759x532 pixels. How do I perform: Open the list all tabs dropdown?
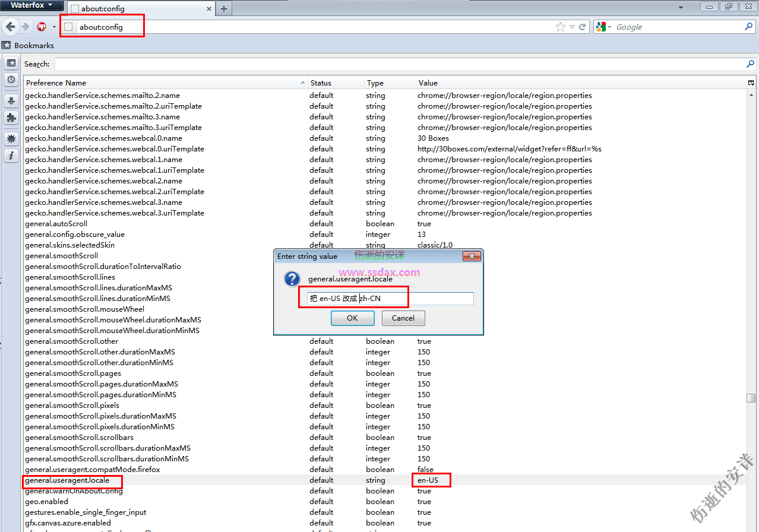click(682, 7)
